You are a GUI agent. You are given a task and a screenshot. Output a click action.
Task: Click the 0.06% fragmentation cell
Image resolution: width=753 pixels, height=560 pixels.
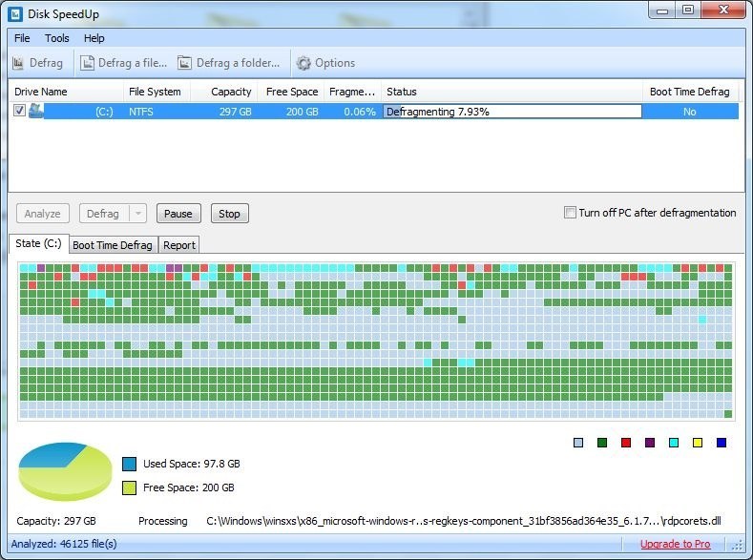click(360, 112)
